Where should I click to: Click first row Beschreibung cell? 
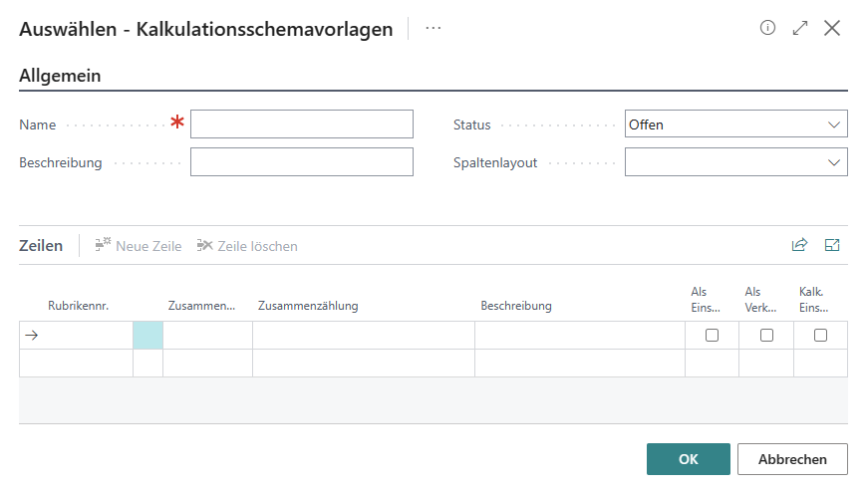580,336
